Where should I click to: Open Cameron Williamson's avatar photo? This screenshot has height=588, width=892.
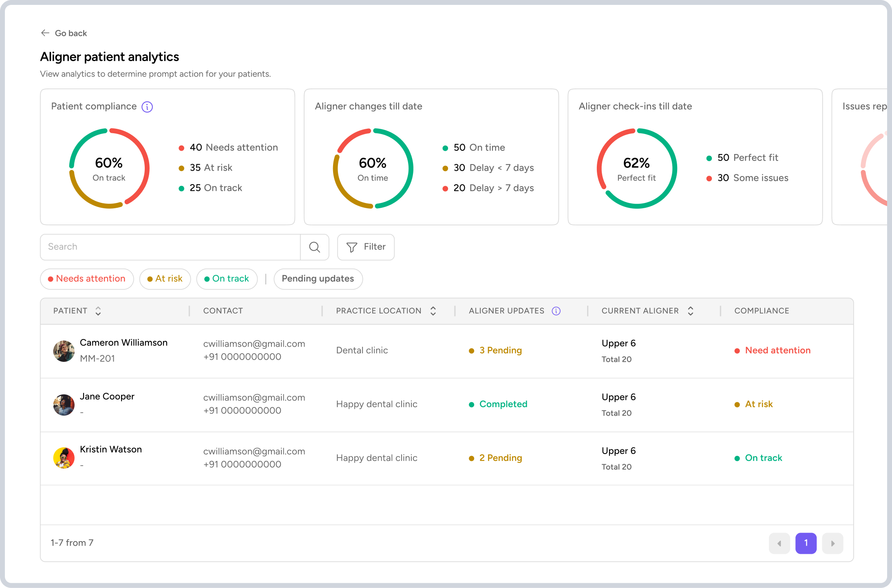pyautogui.click(x=64, y=351)
